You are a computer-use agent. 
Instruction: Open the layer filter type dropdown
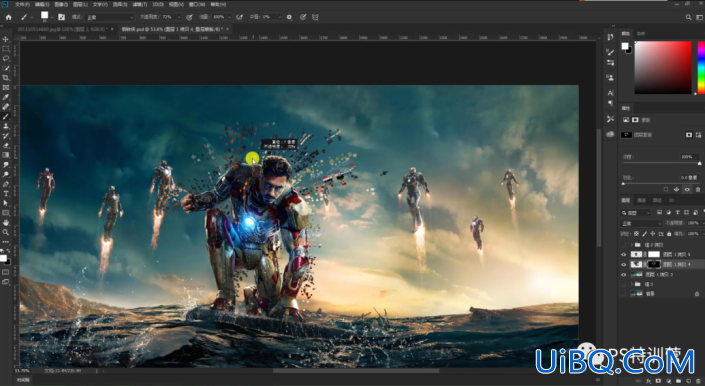point(636,213)
